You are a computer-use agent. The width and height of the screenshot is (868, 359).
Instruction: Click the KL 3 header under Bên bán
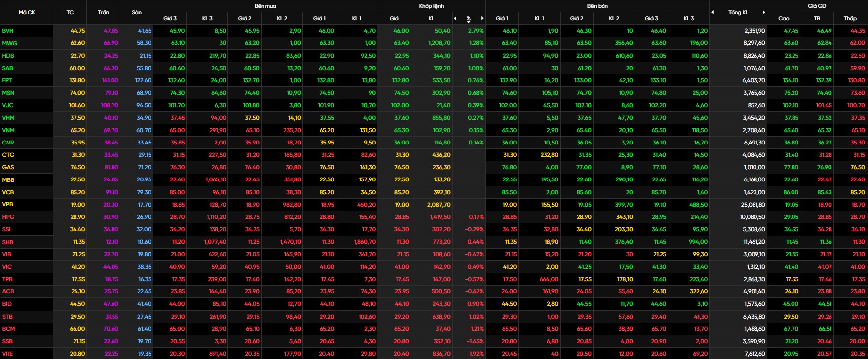[x=688, y=18]
